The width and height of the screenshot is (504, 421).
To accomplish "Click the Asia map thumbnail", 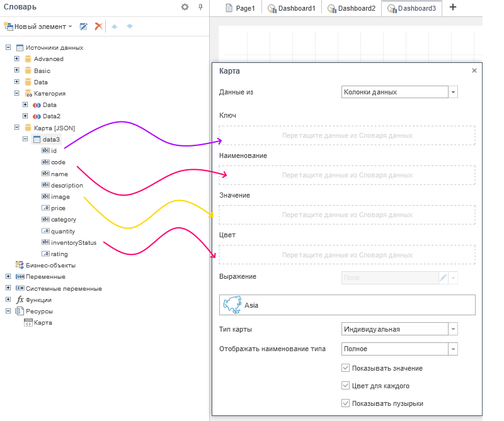I will pos(232,305).
